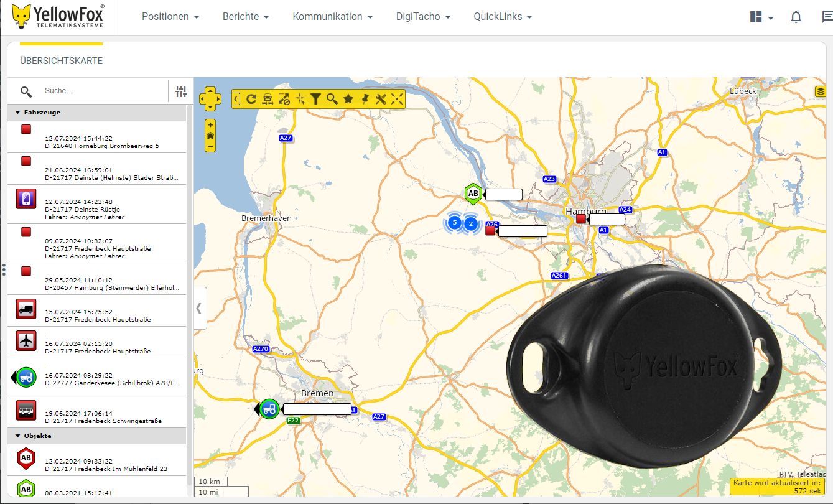Click the Bremerhaven city label on map
The height and width of the screenshot is (504, 833).
pos(266,218)
